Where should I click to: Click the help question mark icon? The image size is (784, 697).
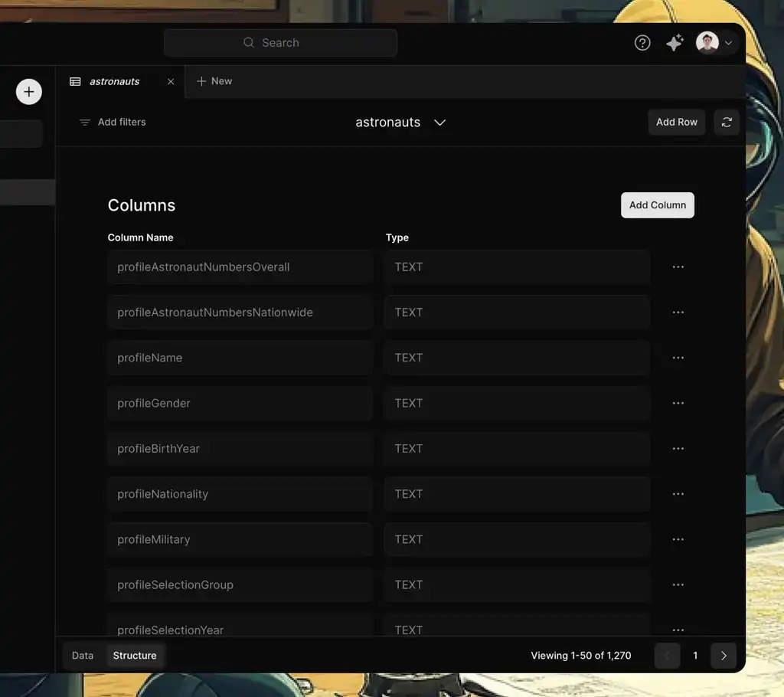tap(642, 43)
